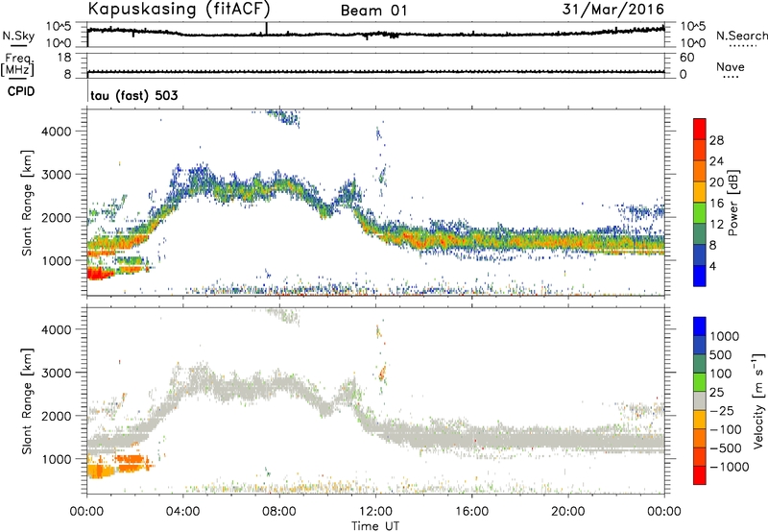Click the 'Nave' legend label
The height and width of the screenshot is (532, 768).
point(731,67)
